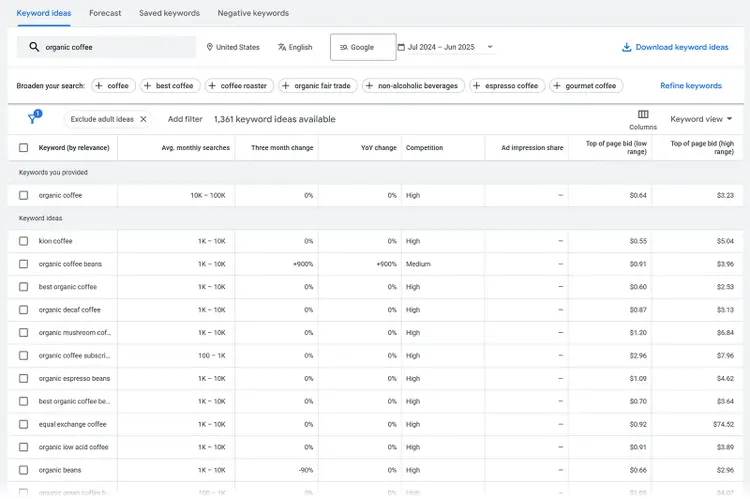
Task: Open the Negative keywords tab
Action: (x=253, y=13)
